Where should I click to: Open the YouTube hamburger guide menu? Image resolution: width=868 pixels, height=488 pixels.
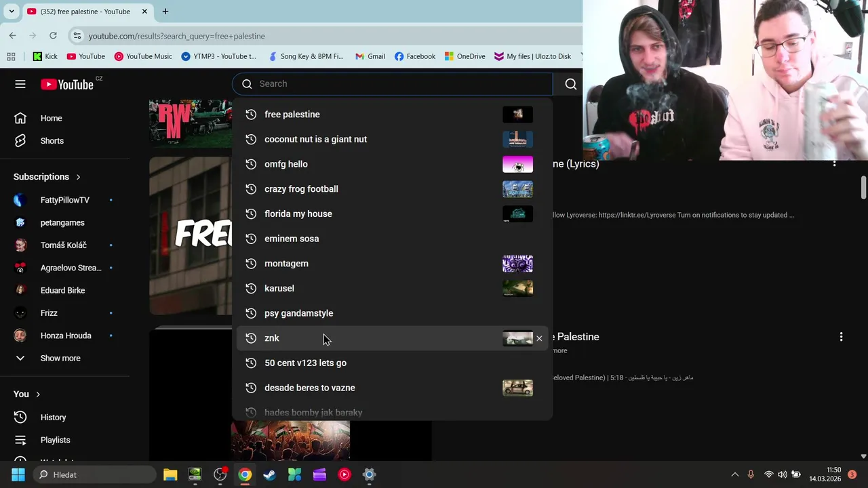(20, 84)
